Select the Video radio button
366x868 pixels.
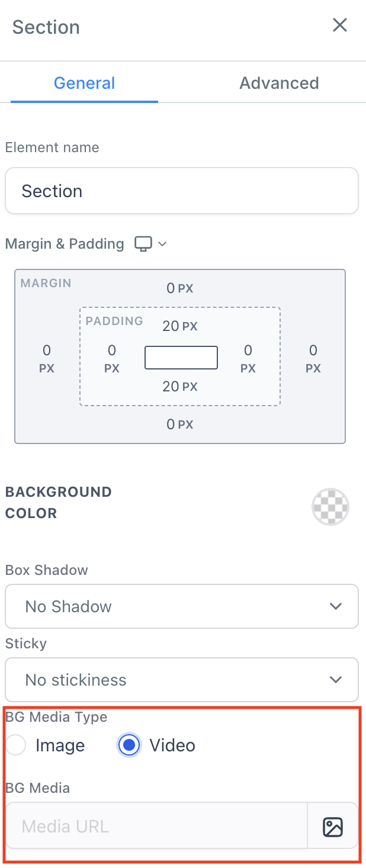[129, 745]
